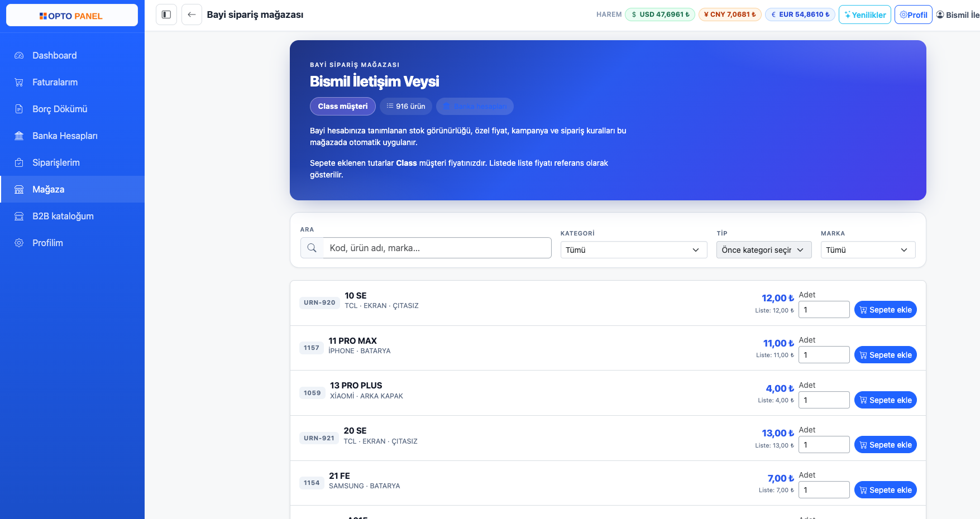Click the Adet field for 10 SE

point(824,310)
